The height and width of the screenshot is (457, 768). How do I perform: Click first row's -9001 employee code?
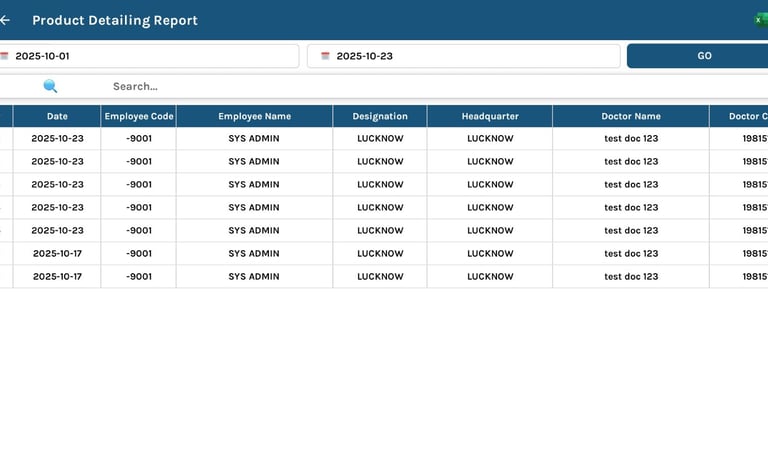[x=139, y=138]
